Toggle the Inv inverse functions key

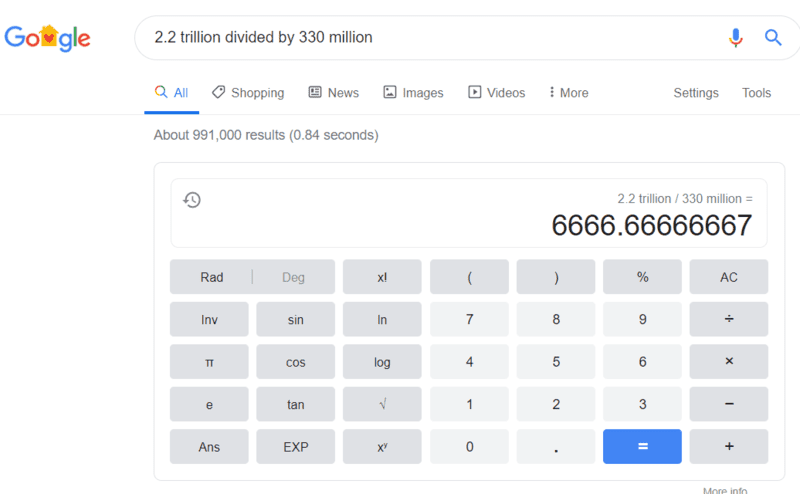[209, 319]
